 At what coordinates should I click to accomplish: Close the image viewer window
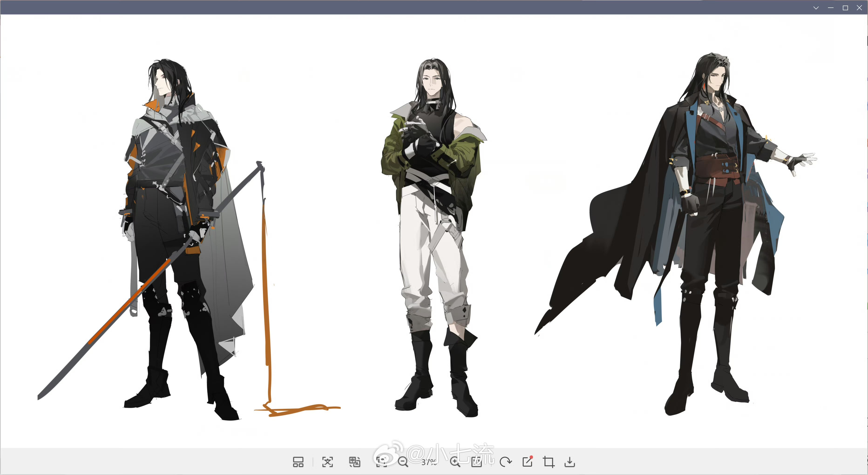pyautogui.click(x=860, y=8)
